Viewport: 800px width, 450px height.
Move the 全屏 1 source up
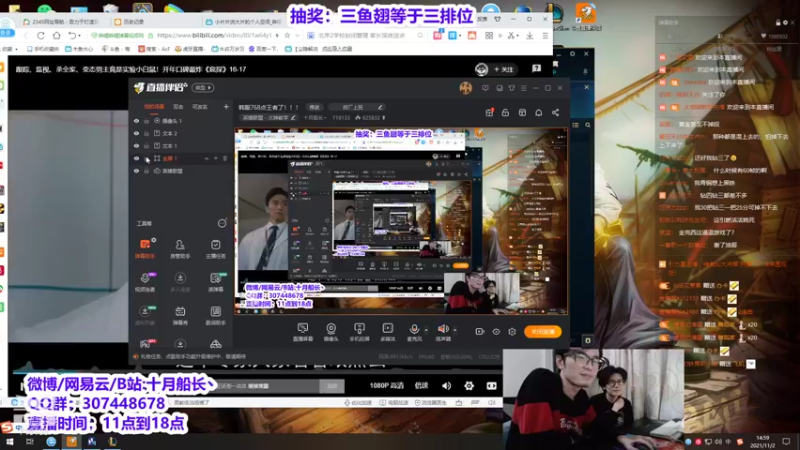pos(207,159)
